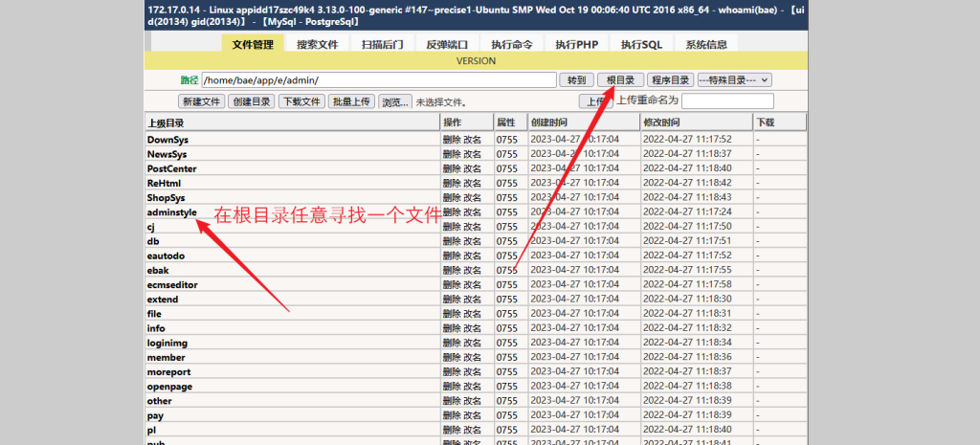Go up via 上级目录 link
The width and height of the screenshot is (980, 445).
click(166, 123)
